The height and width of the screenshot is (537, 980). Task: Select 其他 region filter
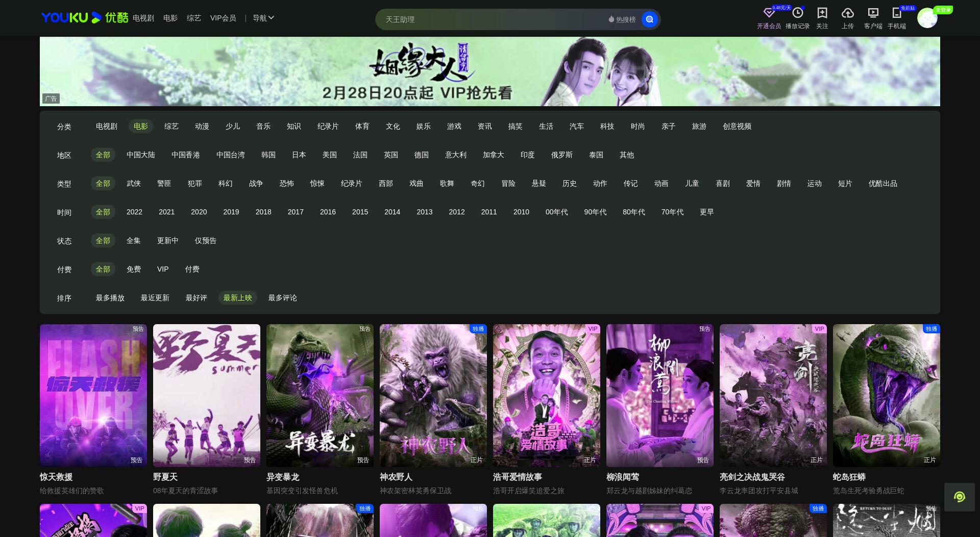(626, 155)
